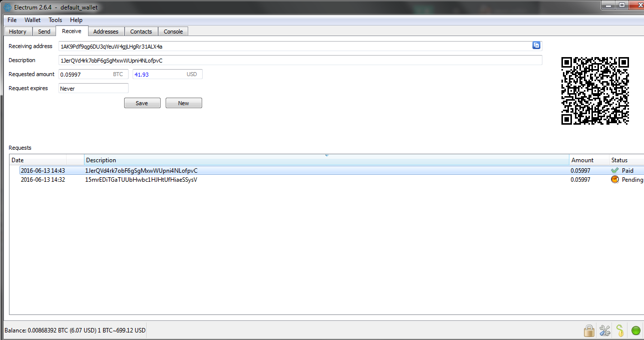
Task: Click the green Paid checkmark icon
Action: point(614,171)
